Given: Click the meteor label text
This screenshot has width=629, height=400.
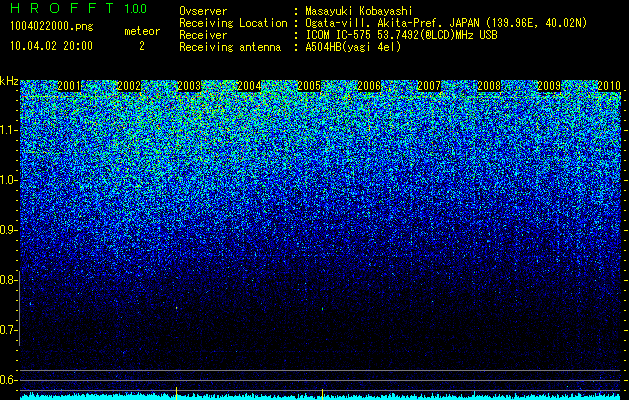Looking at the screenshot, I should coord(142,31).
